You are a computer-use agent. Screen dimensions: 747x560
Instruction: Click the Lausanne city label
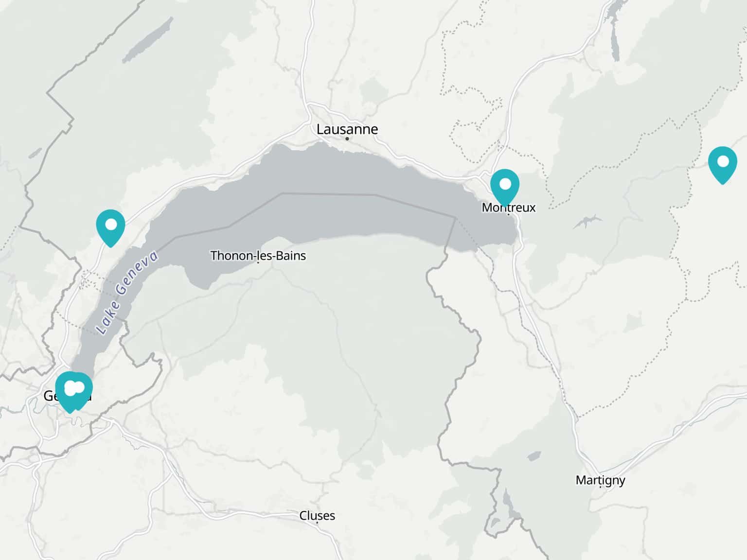(x=347, y=129)
